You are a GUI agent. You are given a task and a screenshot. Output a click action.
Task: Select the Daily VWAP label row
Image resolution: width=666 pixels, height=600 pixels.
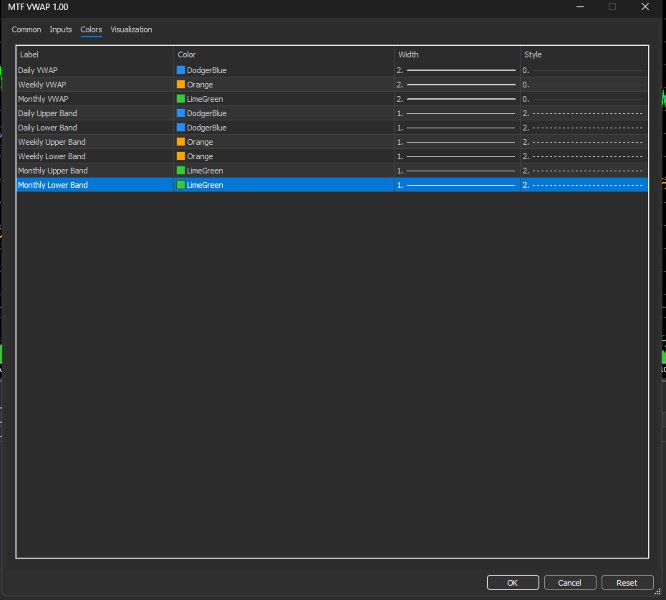[95, 70]
